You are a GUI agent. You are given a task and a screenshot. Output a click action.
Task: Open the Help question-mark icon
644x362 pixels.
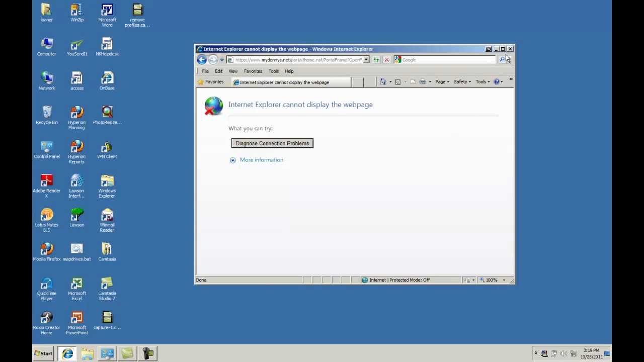(497, 82)
